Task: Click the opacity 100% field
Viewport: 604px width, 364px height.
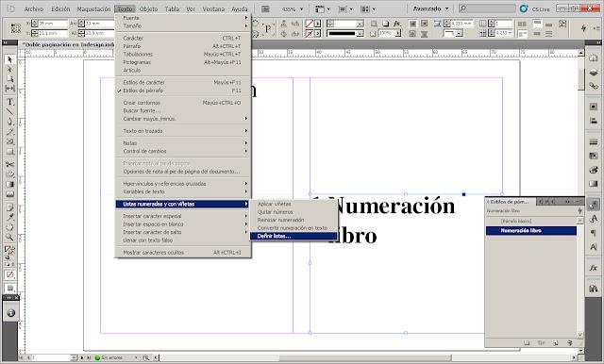Action: 387,33
